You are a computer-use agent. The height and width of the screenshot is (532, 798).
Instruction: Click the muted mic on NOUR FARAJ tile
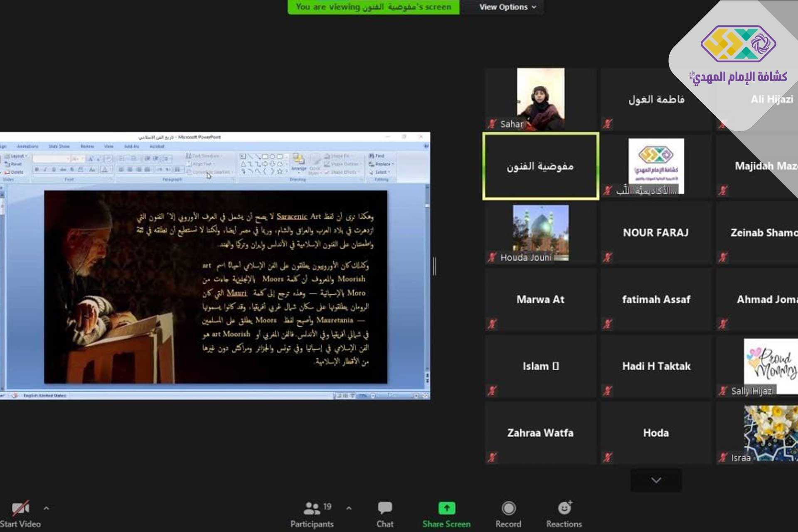(608, 257)
